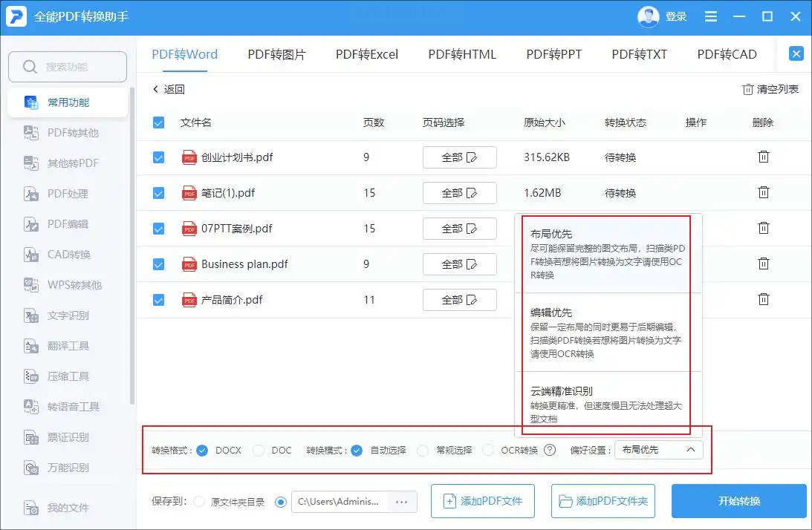
Task: Select OCR转换 conversion mode
Action: pyautogui.click(x=488, y=451)
